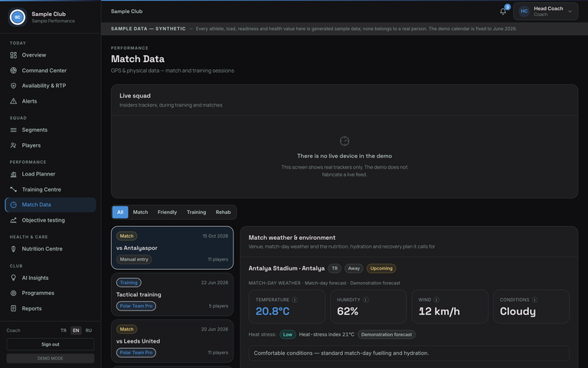Screen dimensions: 588x368
Task: Go to Command Center page
Action: (51, 71)
